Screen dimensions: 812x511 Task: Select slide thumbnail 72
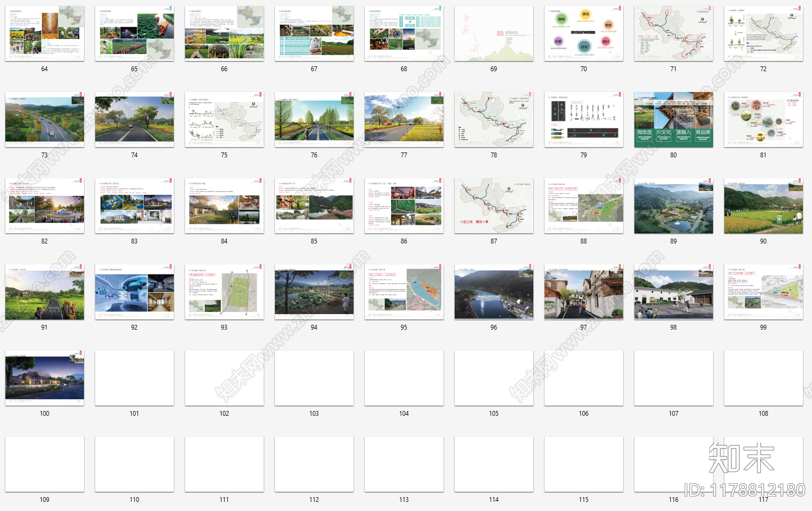pyautogui.click(x=763, y=33)
